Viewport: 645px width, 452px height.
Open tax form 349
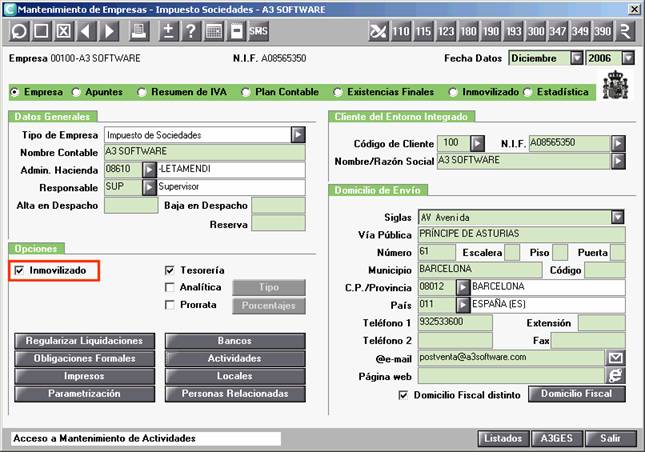(x=580, y=31)
